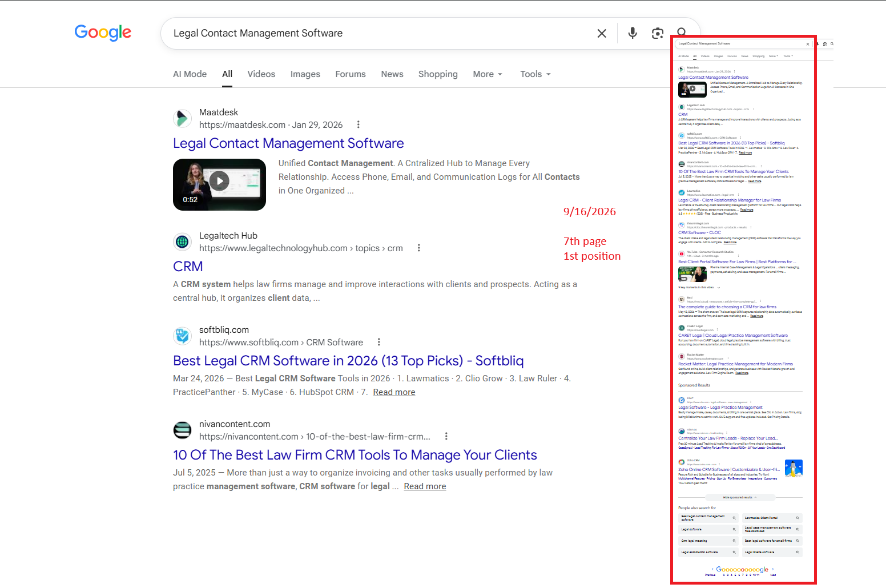
Task: Click the Legaltech Hub globe favicon
Action: pyautogui.click(x=182, y=242)
